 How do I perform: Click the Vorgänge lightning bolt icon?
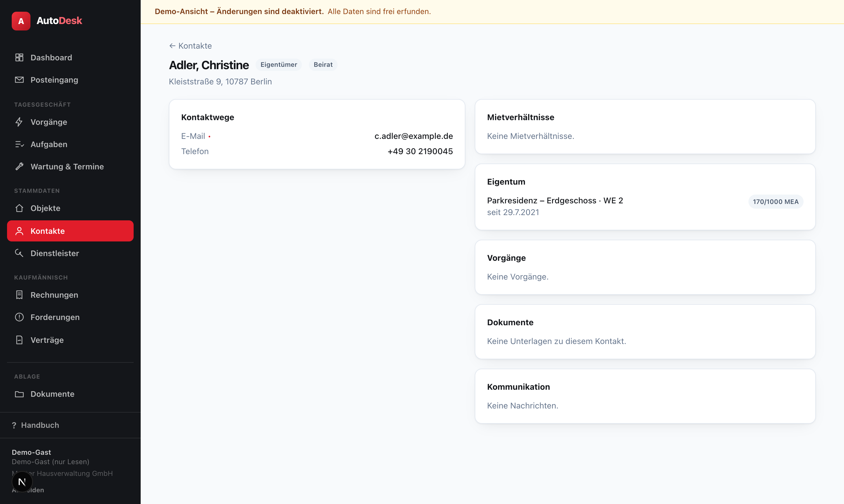[19, 122]
